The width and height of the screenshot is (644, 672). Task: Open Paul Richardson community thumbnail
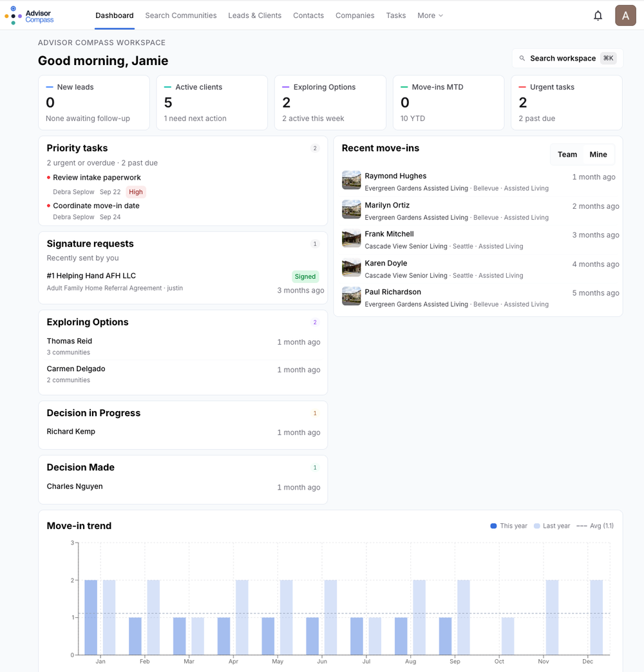tap(352, 296)
